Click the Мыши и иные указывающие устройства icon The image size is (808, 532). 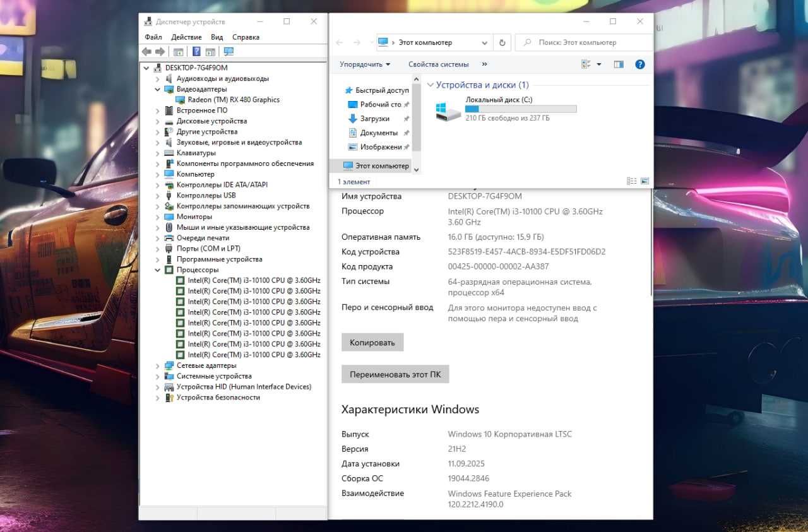pyautogui.click(x=169, y=227)
